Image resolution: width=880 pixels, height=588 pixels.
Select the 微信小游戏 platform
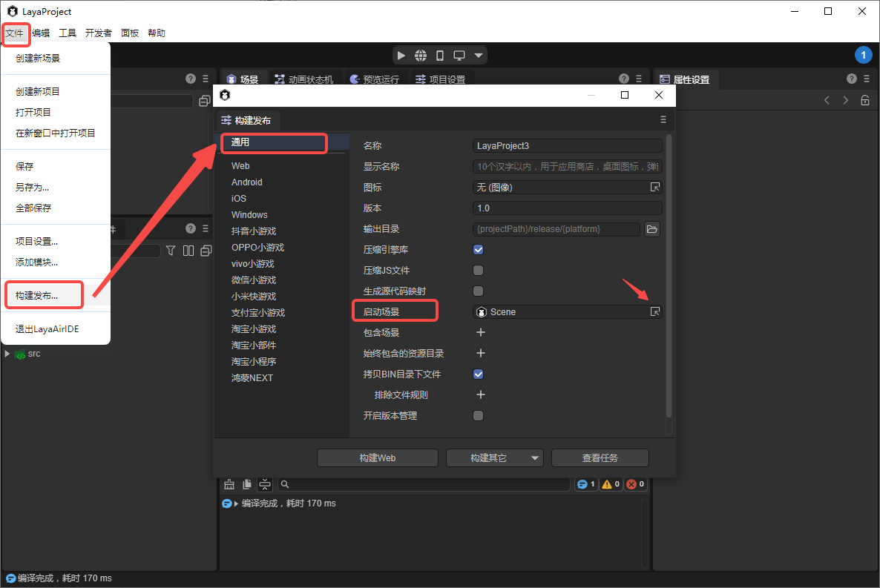pos(253,280)
